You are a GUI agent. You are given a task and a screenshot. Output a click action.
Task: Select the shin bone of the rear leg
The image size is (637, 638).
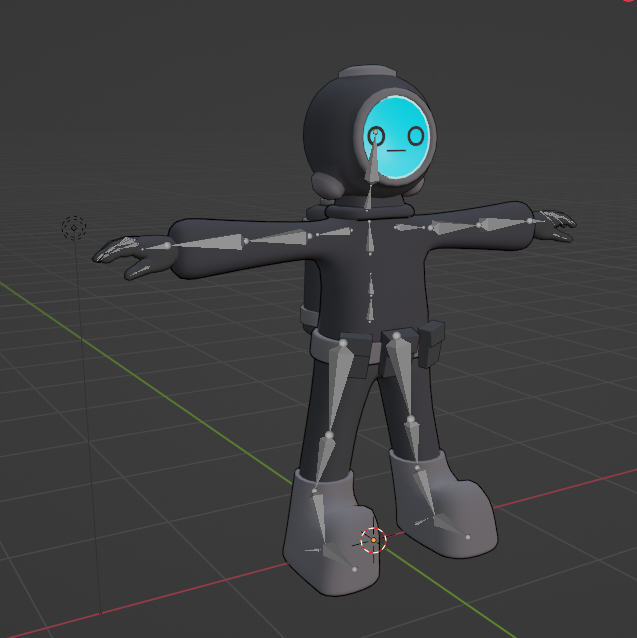(x=413, y=443)
